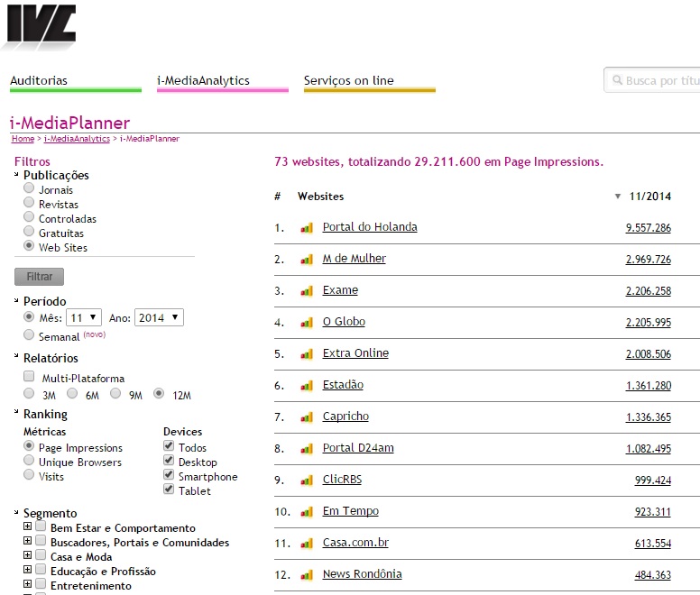Collapse the Segmento section
The height and width of the screenshot is (595, 700).
tap(16, 512)
